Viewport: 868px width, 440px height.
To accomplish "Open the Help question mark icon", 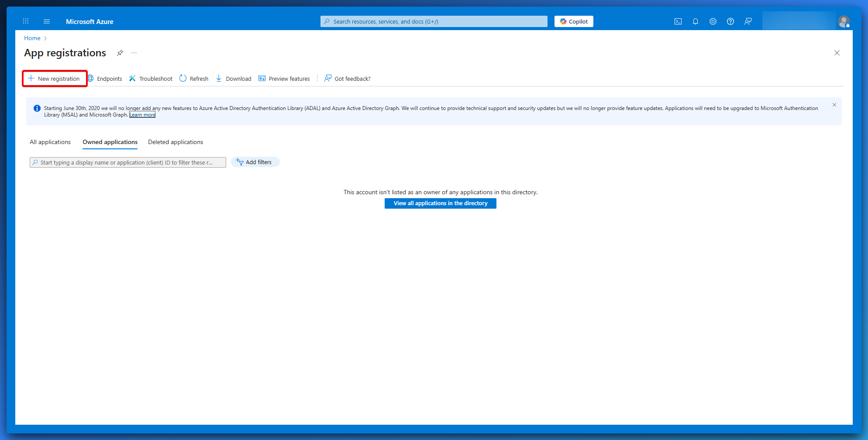I will [x=730, y=21].
